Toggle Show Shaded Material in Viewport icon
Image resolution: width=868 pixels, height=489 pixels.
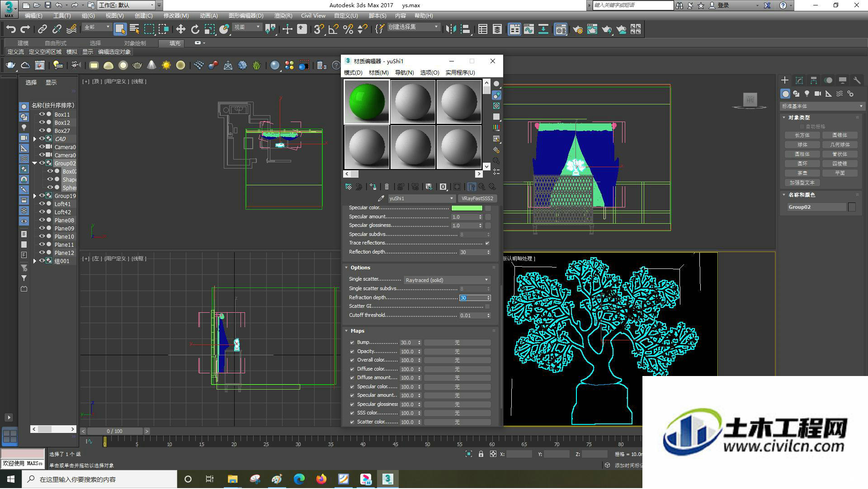[457, 187]
